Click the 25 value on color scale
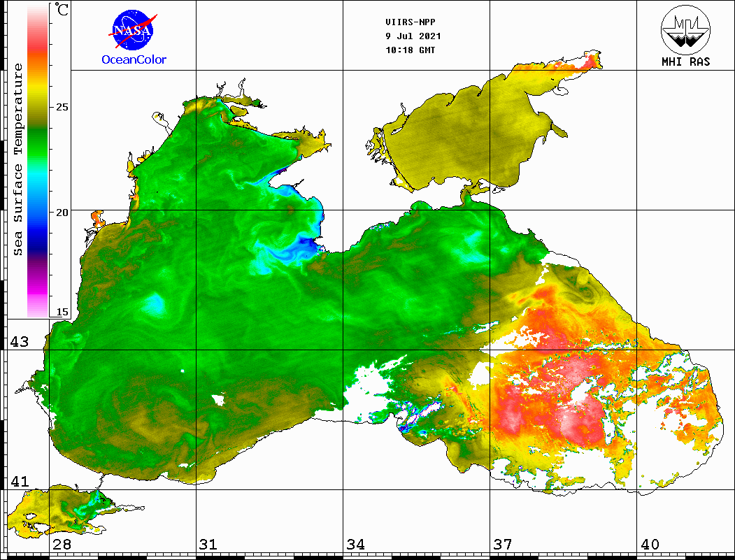The width and height of the screenshot is (735, 560). click(62, 107)
